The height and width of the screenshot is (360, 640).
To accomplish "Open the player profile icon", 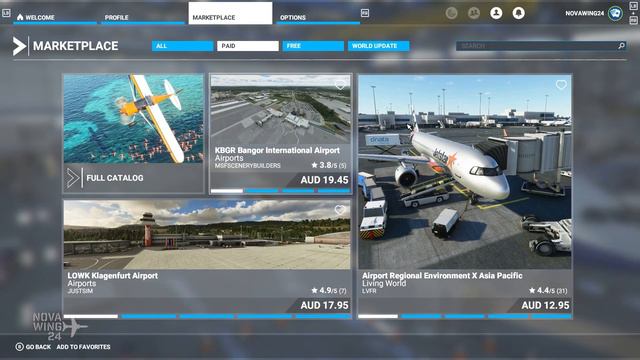I will [496, 13].
